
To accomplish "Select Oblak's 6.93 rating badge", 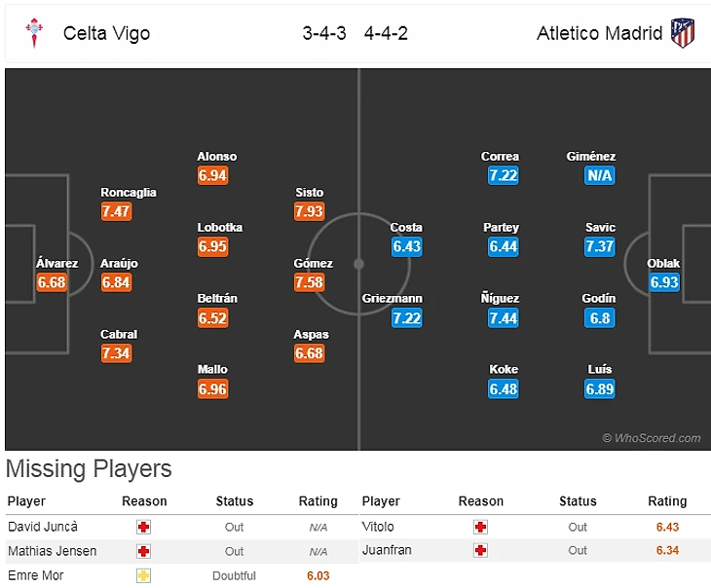I will point(664,282).
